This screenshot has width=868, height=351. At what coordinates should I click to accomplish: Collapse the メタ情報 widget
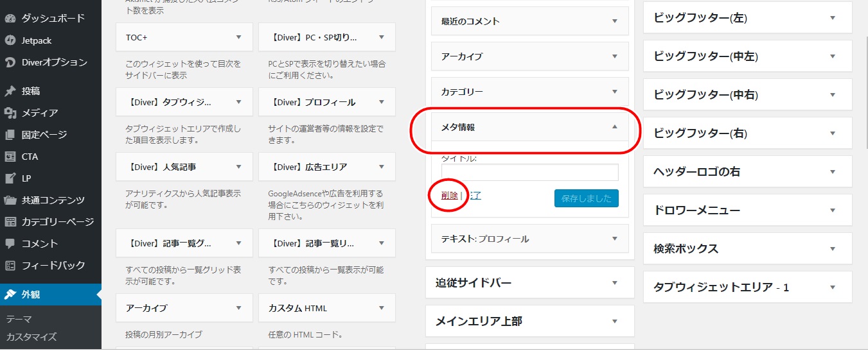tap(614, 127)
